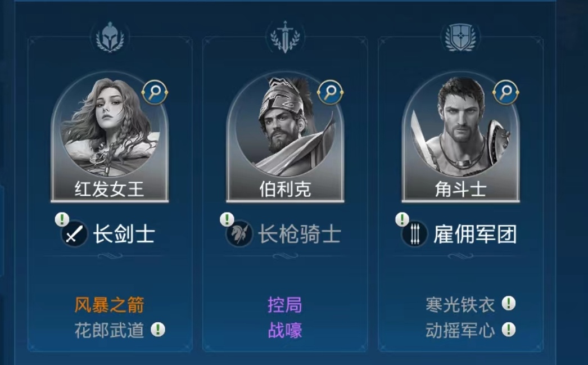Screen dimensions: 588x365
Task: Inspect 红发女王 with the magnifier icon
Action: click(x=155, y=92)
